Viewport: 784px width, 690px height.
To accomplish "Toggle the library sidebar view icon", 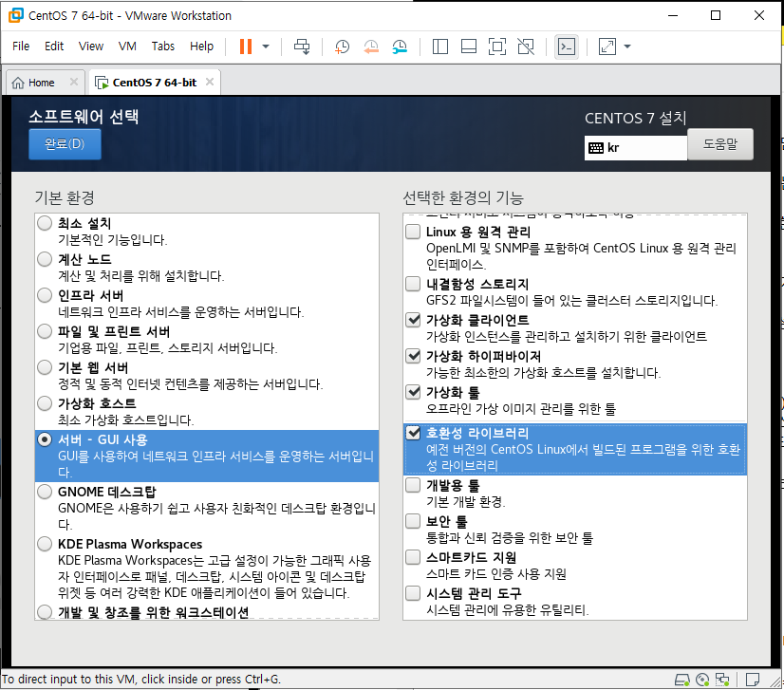I will pos(440,47).
